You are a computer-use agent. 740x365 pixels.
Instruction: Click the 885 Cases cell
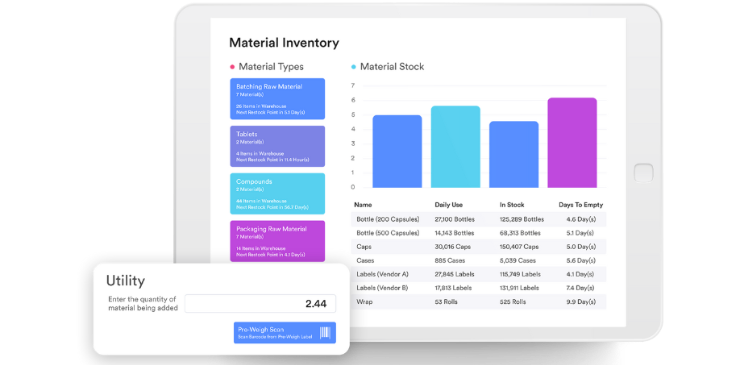point(449,260)
